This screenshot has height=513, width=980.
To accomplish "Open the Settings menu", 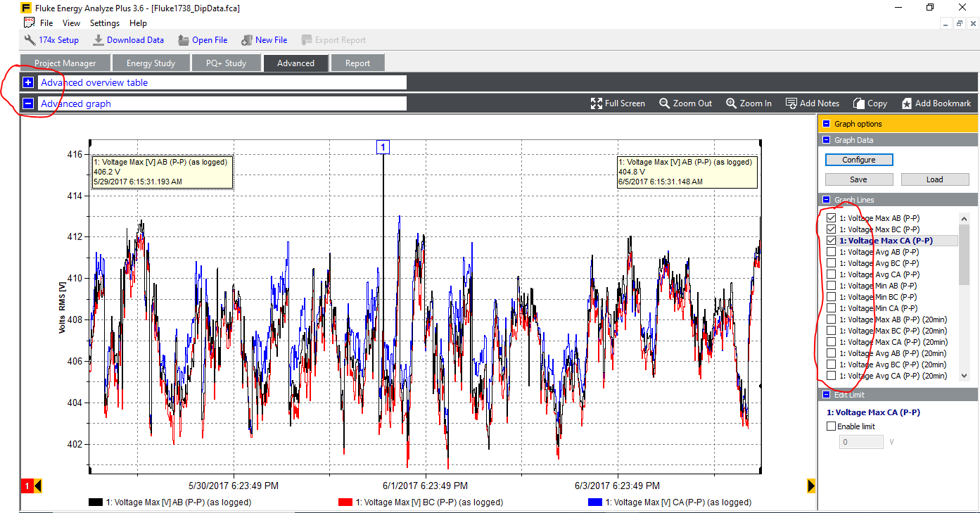I will pyautogui.click(x=105, y=23).
